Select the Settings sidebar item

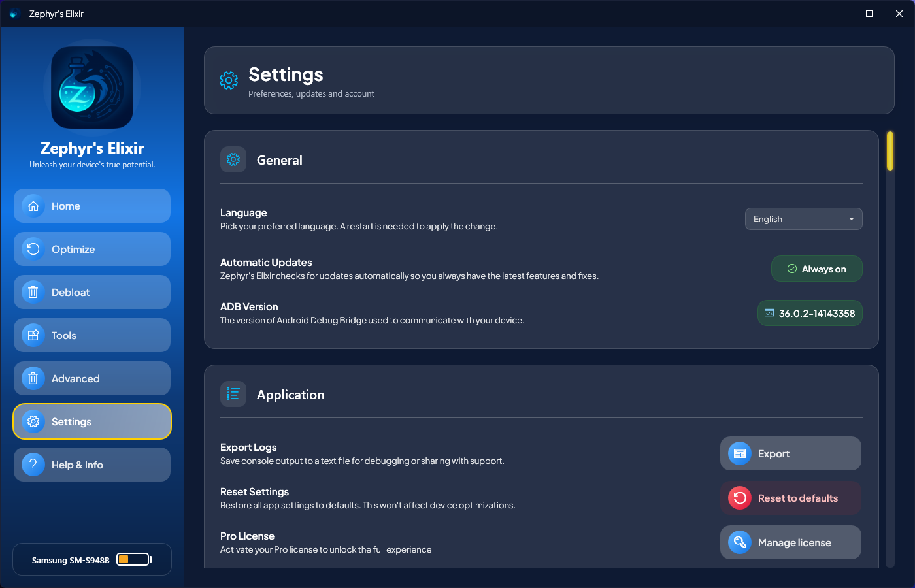point(92,421)
